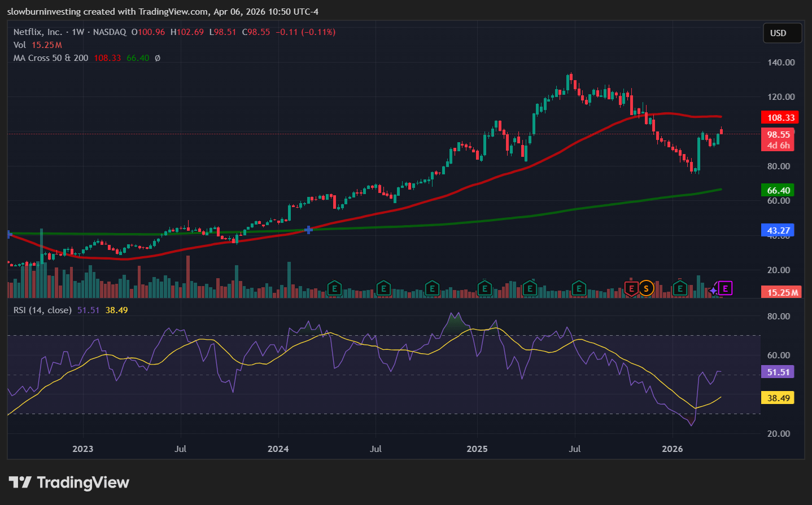Image resolution: width=812 pixels, height=505 pixels.
Task: Click the purple sparkle icon beside the purple E
Action: coord(713,290)
